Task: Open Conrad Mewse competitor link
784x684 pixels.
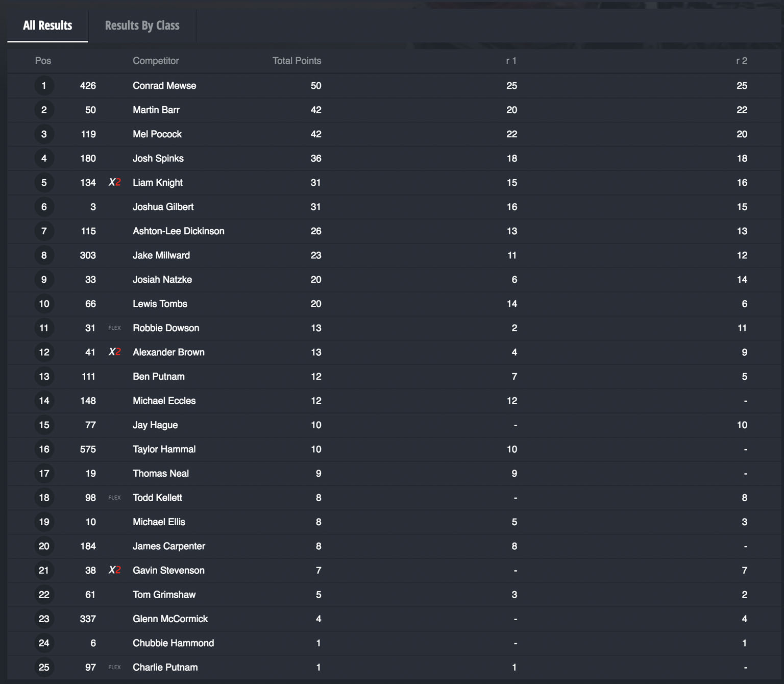Action: tap(164, 86)
